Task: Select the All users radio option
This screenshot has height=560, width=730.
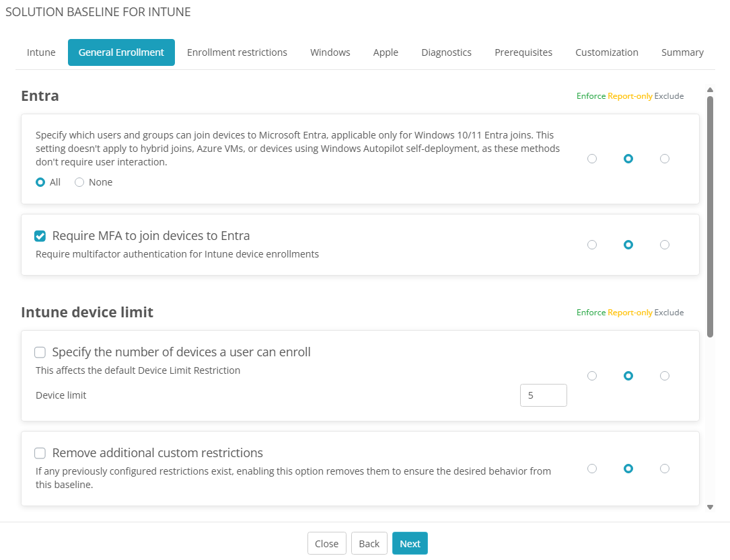Action: coord(40,182)
